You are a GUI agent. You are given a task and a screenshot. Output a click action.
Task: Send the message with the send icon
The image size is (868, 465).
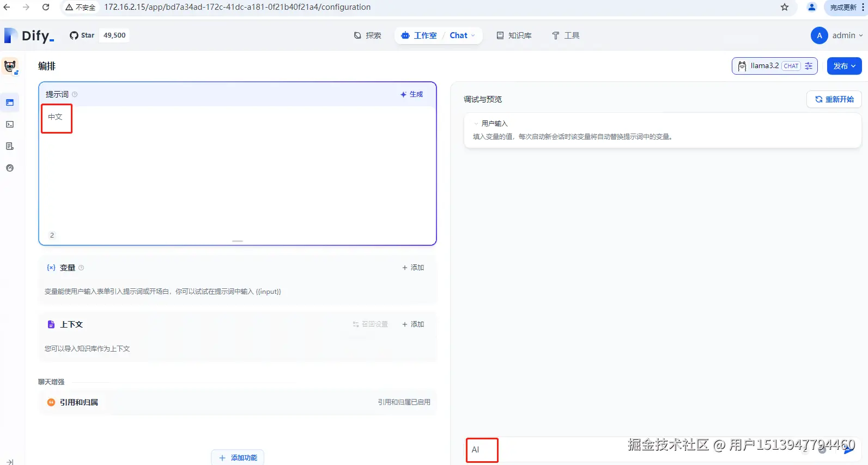pyautogui.click(x=848, y=450)
